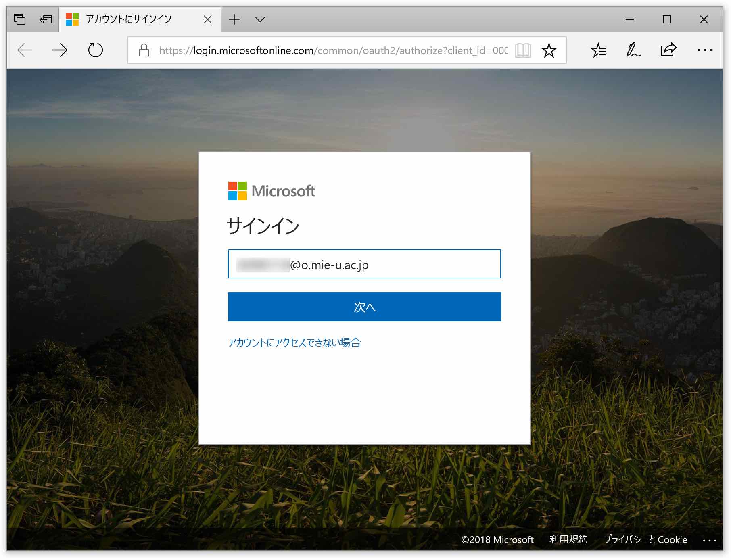
Task: Click the 次へ button
Action: coord(365,307)
